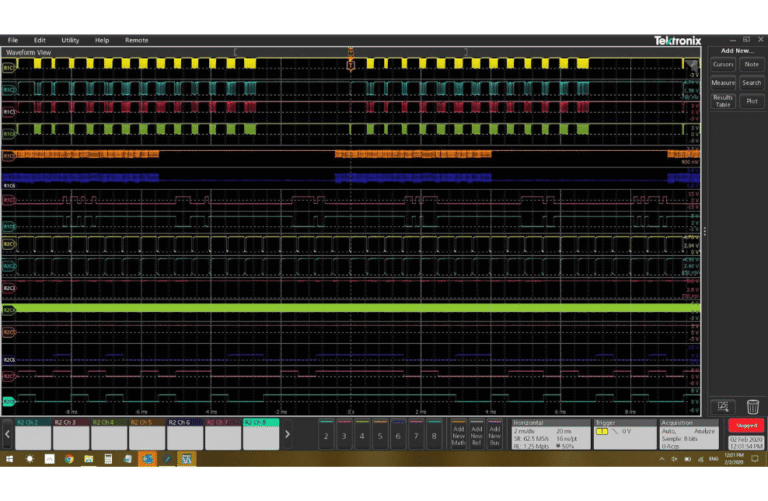Add a new Plot
Viewport: 768px width, 501px height.
(751, 101)
